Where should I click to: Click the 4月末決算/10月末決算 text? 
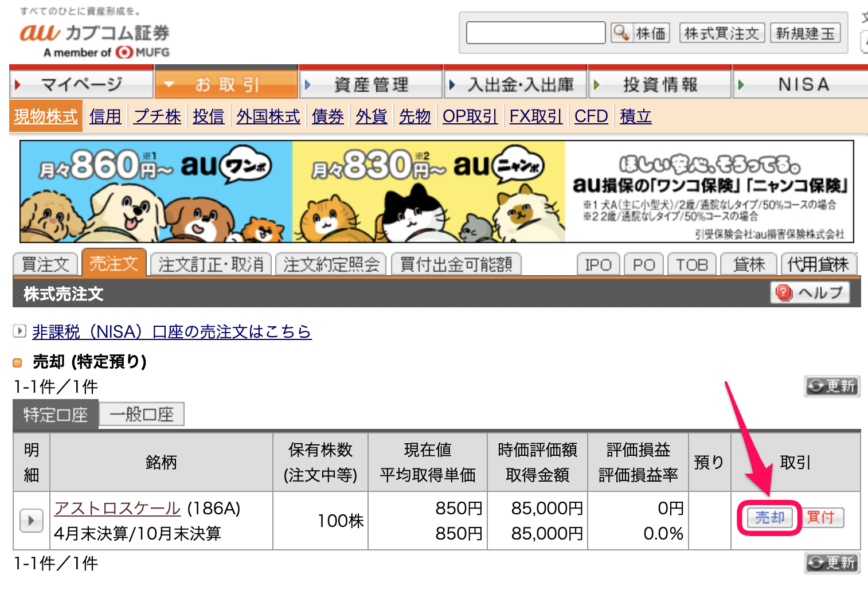point(138,533)
